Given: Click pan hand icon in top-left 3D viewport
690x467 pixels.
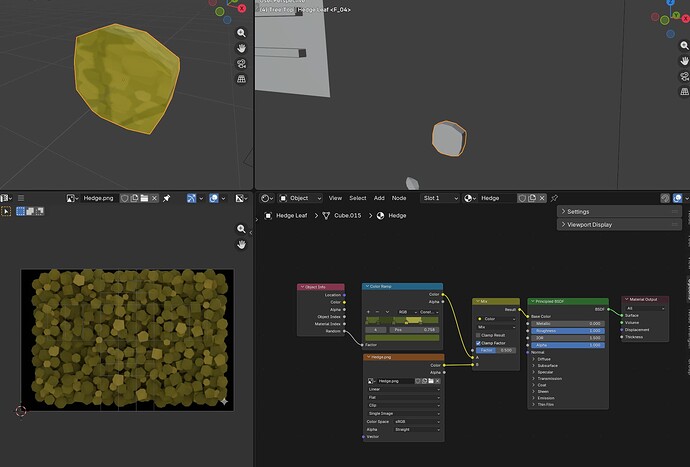Looking at the screenshot, I should (x=241, y=48).
